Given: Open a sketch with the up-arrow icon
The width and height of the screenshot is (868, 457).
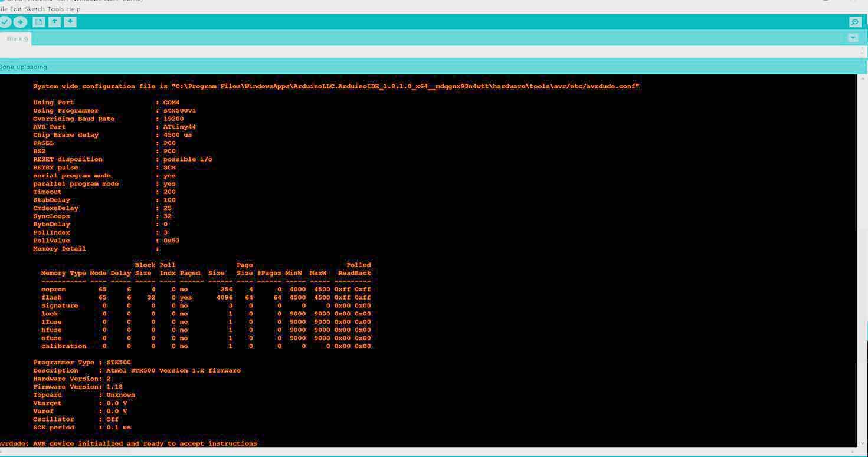Looking at the screenshot, I should click(x=54, y=22).
